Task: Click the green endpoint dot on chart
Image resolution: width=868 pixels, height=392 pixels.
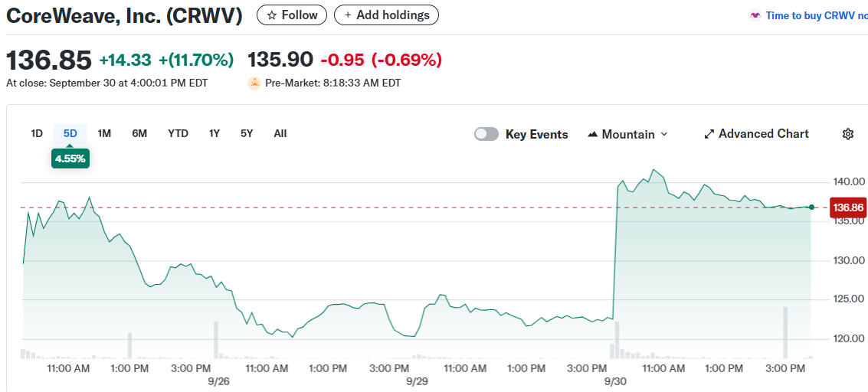Action: 811,207
